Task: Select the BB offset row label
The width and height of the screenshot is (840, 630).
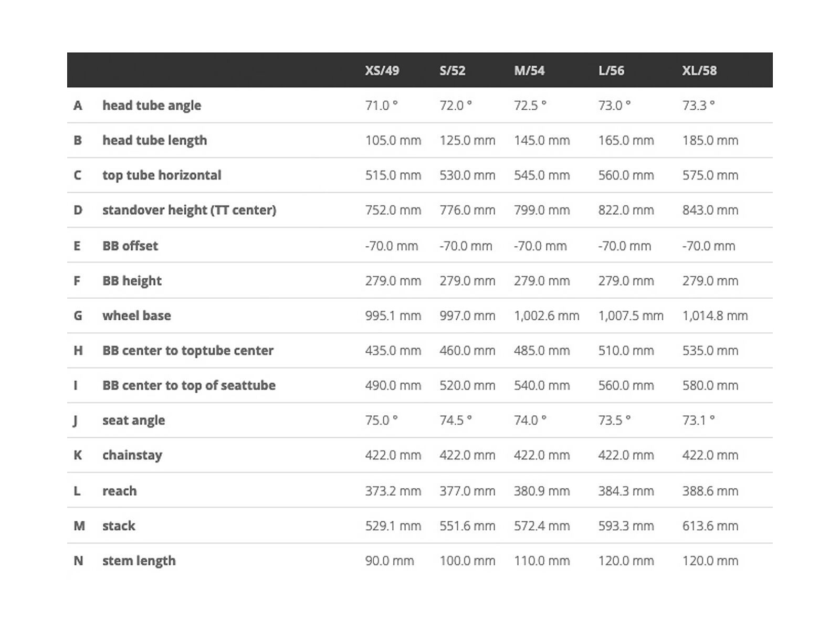Action: click(x=130, y=246)
